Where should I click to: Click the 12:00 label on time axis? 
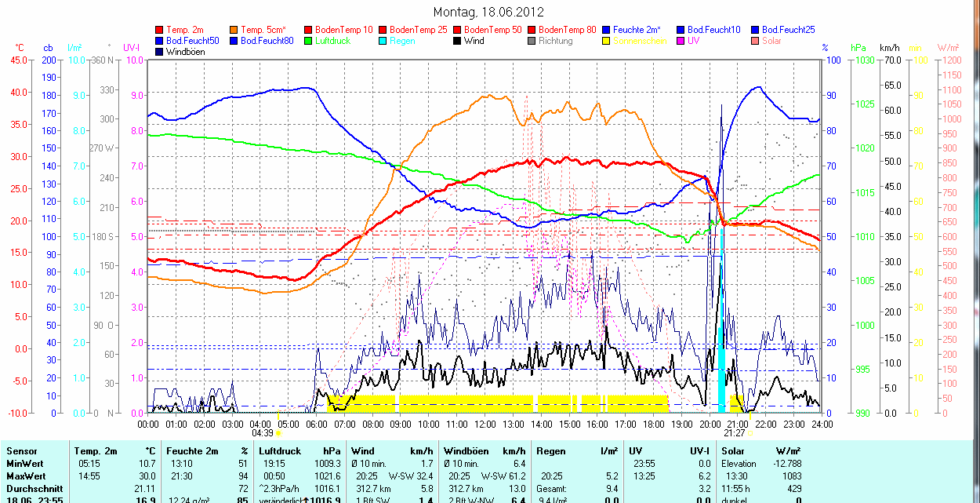[485, 424]
